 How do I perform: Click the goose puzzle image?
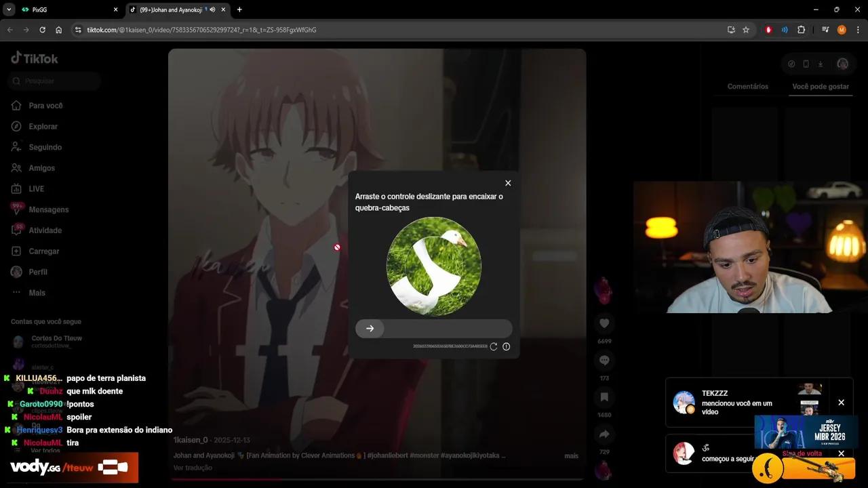[434, 266]
